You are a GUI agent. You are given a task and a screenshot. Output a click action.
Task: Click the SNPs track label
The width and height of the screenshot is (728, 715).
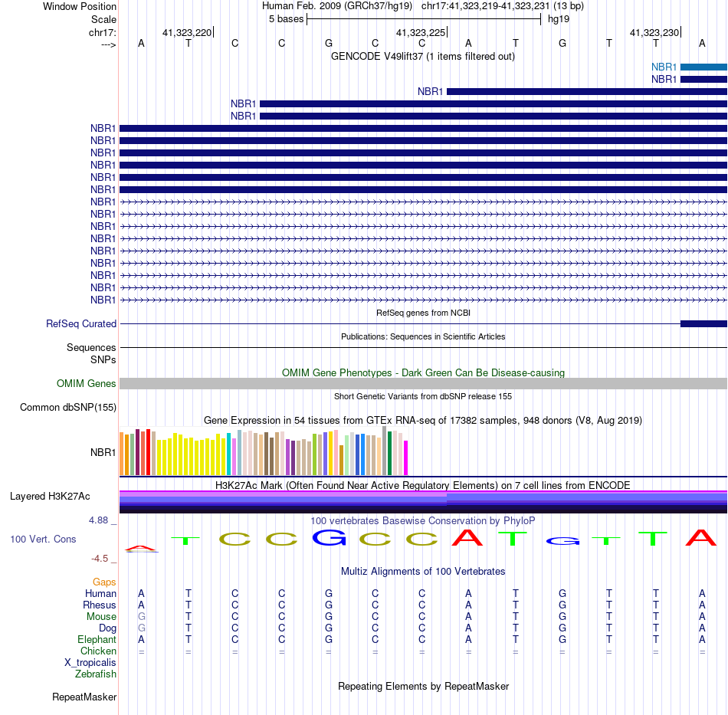click(x=103, y=359)
